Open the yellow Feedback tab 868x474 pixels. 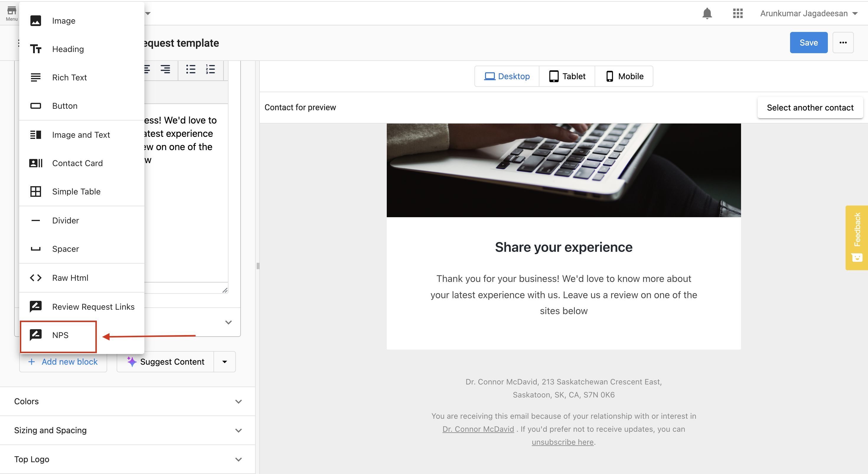pyautogui.click(x=857, y=238)
